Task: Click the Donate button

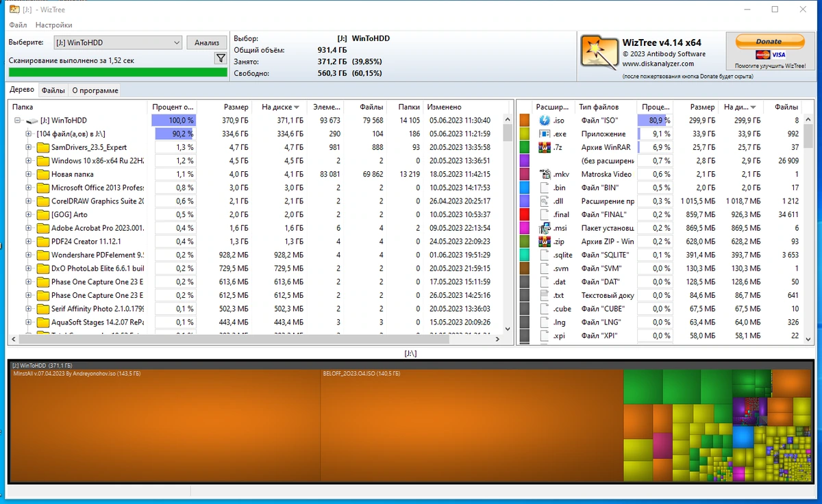Action: point(769,41)
